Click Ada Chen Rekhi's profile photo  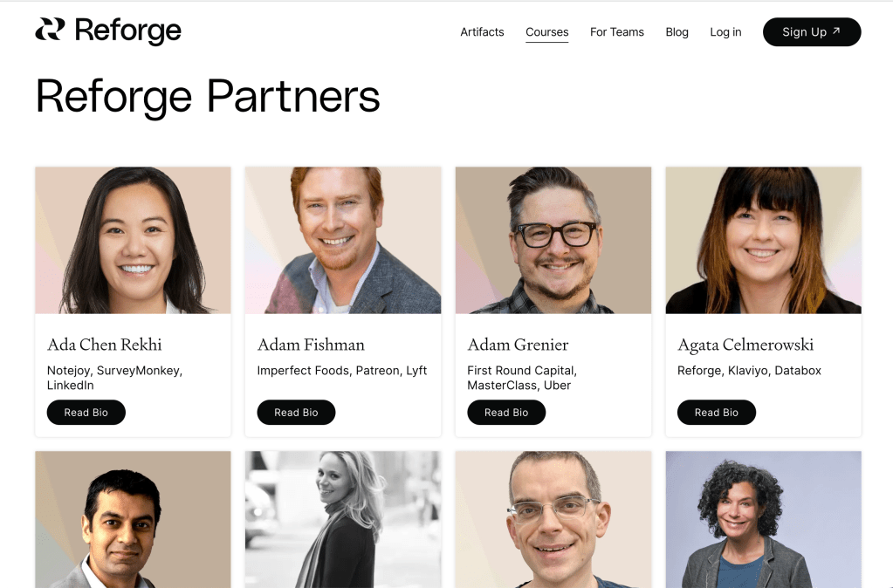click(133, 240)
